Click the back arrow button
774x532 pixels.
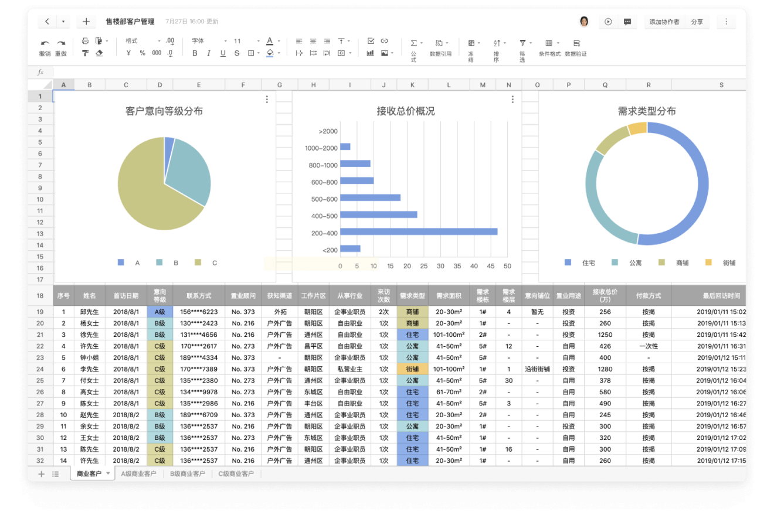(x=47, y=22)
